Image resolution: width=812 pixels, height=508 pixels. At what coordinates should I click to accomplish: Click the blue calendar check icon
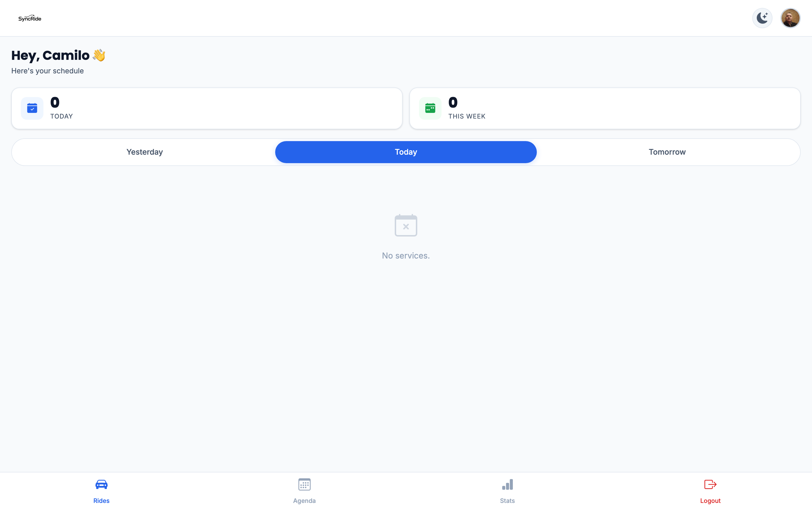[x=32, y=108]
